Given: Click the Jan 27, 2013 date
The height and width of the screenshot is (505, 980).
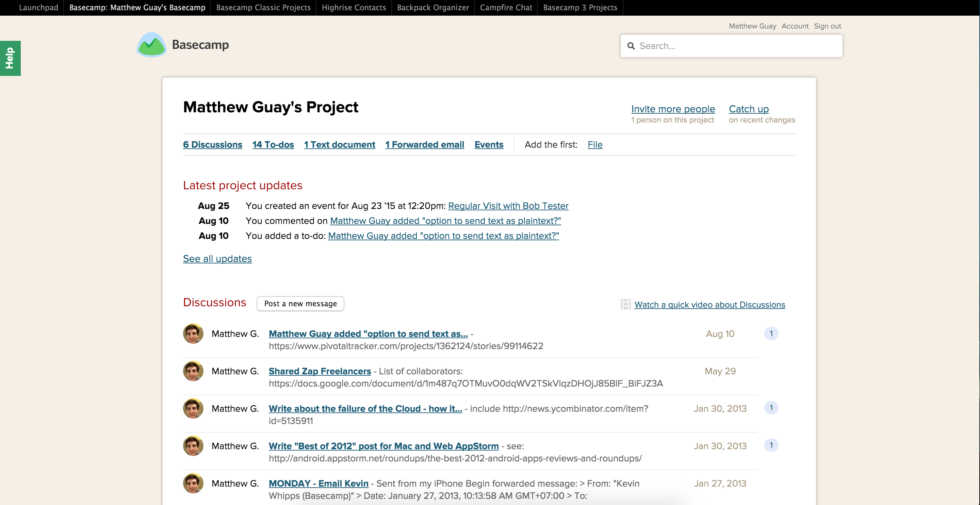Looking at the screenshot, I should (720, 483).
